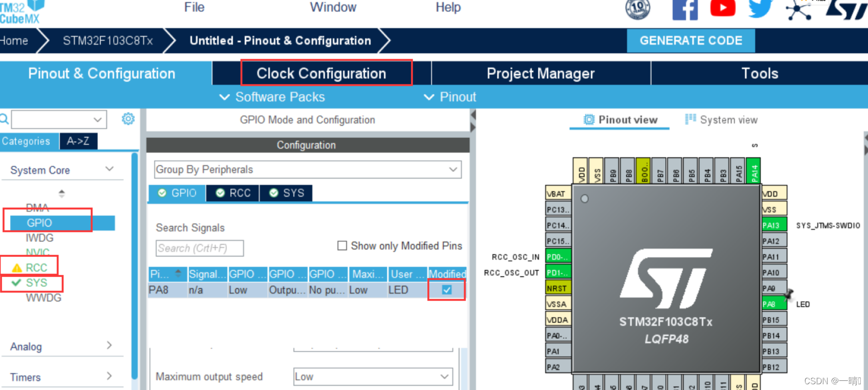The width and height of the screenshot is (868, 390).
Task: Select pin PB12 on chip
Action: pyautogui.click(x=774, y=367)
